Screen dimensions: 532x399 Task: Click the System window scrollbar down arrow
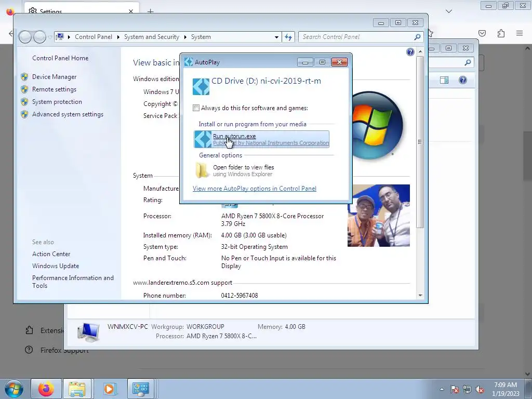point(420,296)
